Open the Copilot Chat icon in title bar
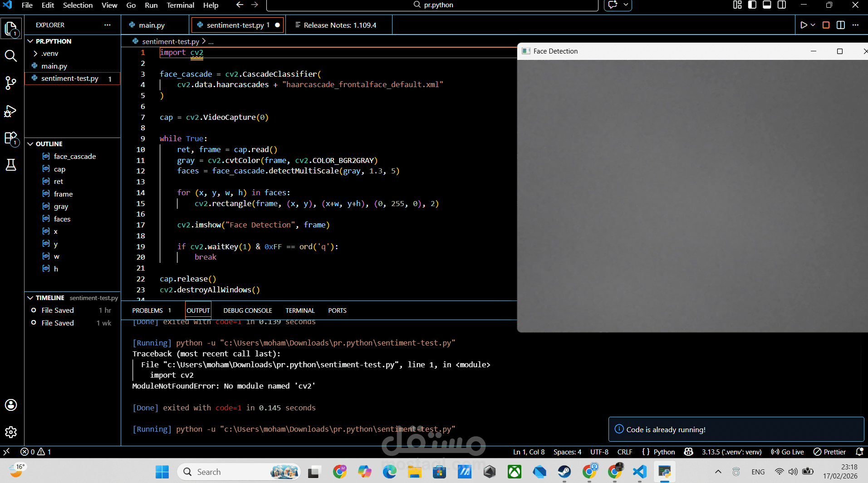868x483 pixels. tap(613, 5)
